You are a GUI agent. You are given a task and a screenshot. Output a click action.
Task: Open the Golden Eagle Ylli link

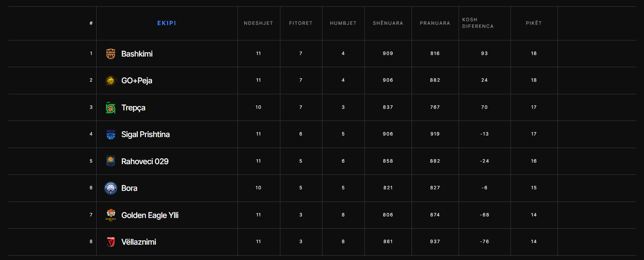pyautogui.click(x=150, y=215)
